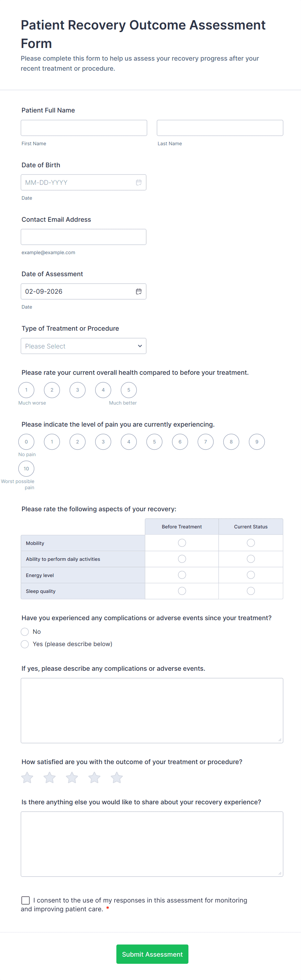Expand the Type of Treatment dropdown
The width and height of the screenshot is (301, 980).
[x=84, y=346]
